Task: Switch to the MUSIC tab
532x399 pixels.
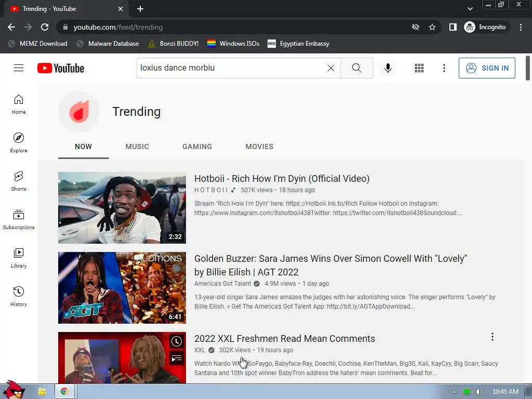Action: click(137, 147)
